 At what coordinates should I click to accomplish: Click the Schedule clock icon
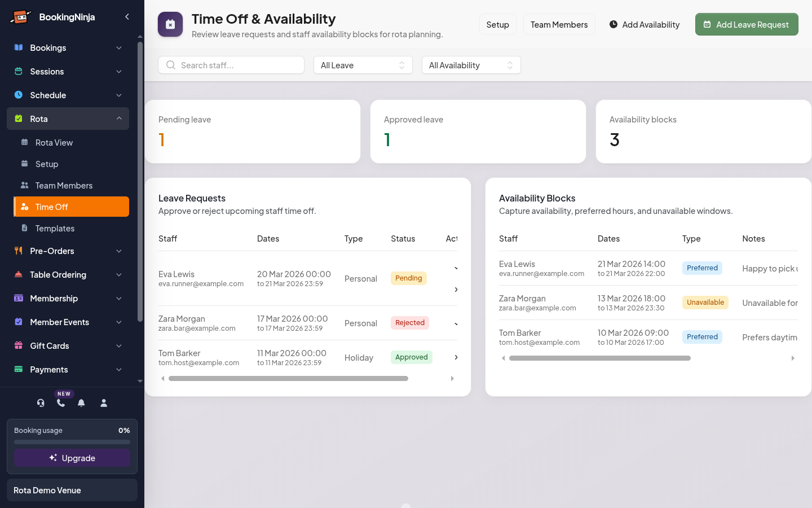[x=19, y=95]
